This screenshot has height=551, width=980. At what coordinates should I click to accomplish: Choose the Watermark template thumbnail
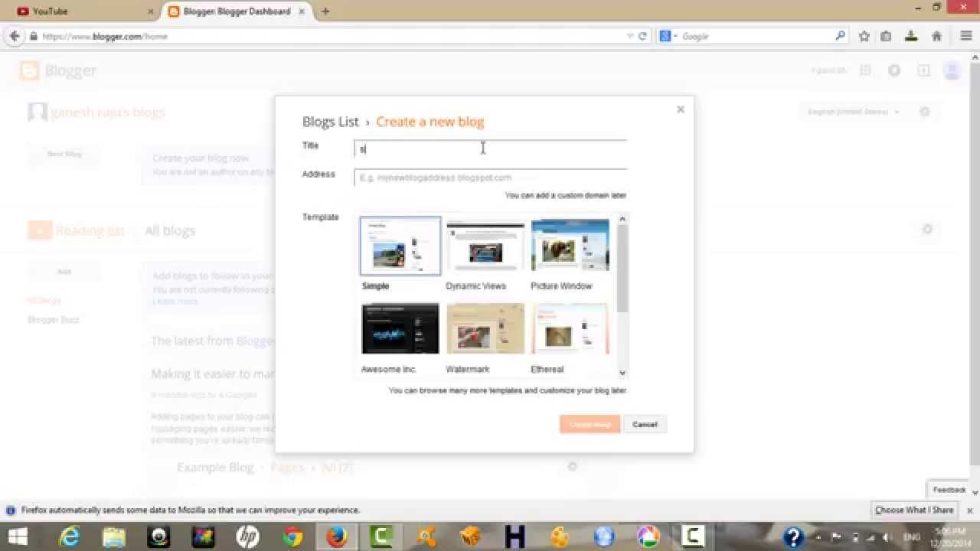pos(485,329)
